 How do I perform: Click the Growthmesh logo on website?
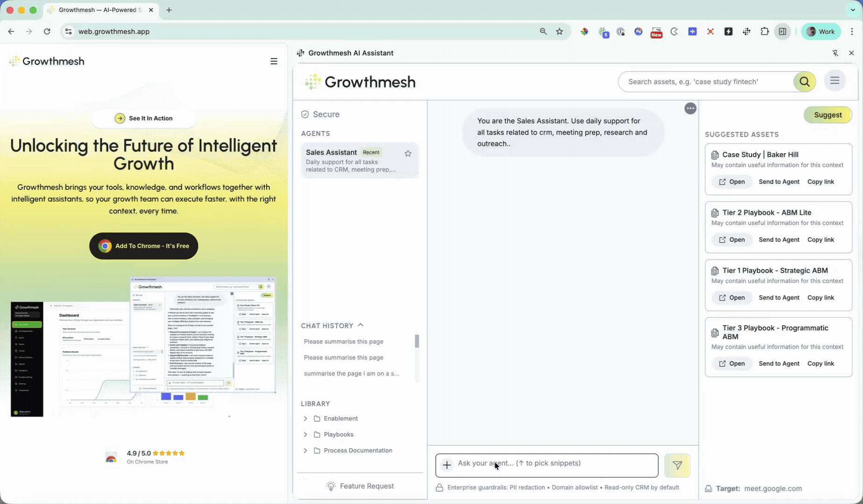tap(47, 61)
